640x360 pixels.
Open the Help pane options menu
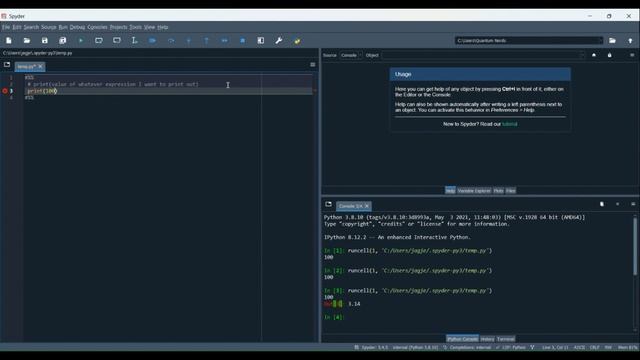(x=632, y=55)
